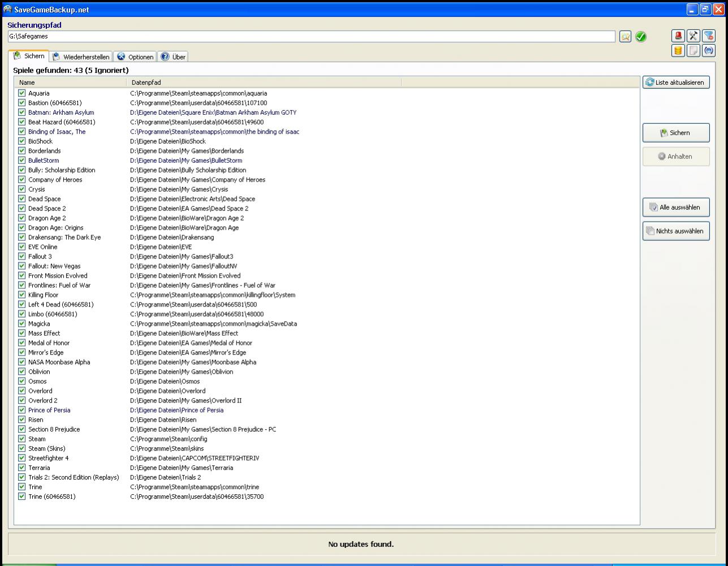
Task: Start backup with the Sichern button
Action: click(x=676, y=133)
